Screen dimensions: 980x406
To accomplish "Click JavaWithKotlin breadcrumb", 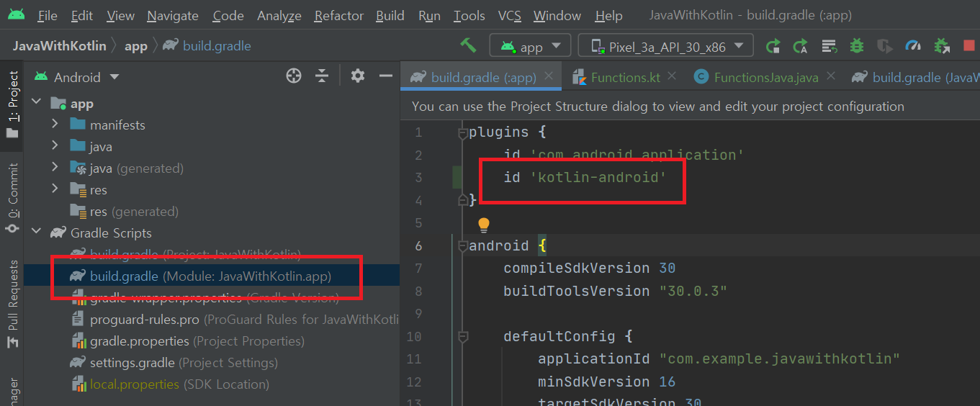I will [59, 46].
